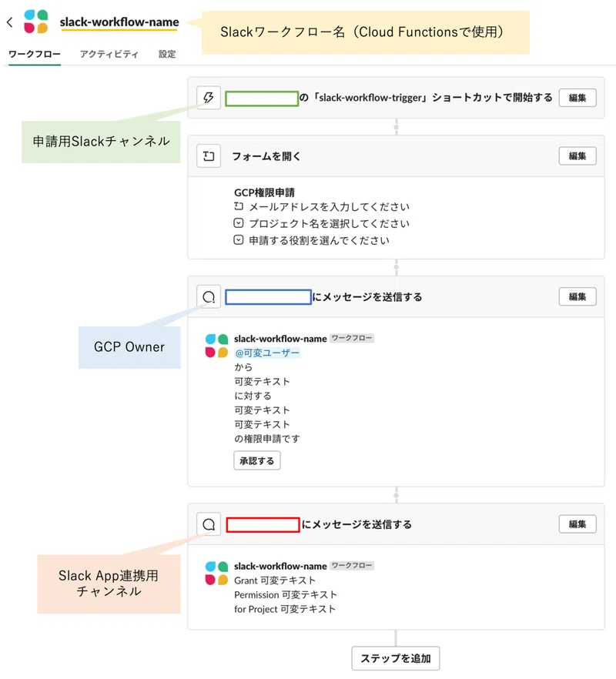
Task: Click the Permission 可変テキスト line
Action: (x=286, y=594)
